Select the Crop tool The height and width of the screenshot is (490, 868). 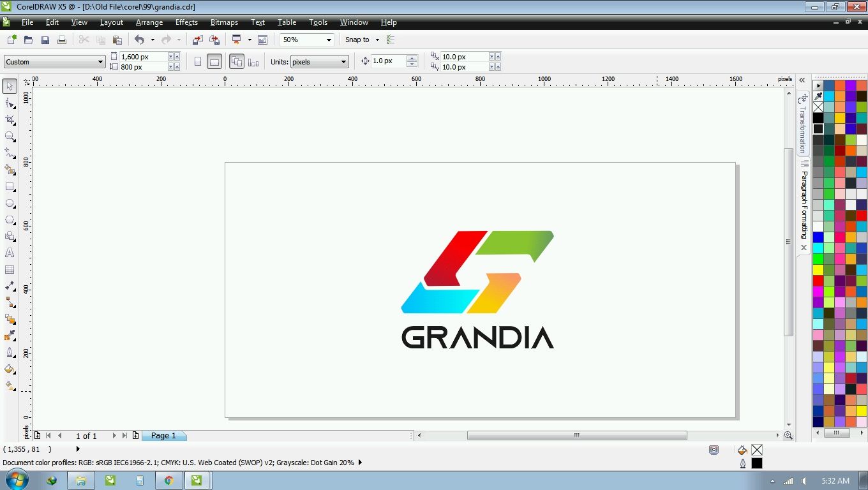click(x=10, y=120)
